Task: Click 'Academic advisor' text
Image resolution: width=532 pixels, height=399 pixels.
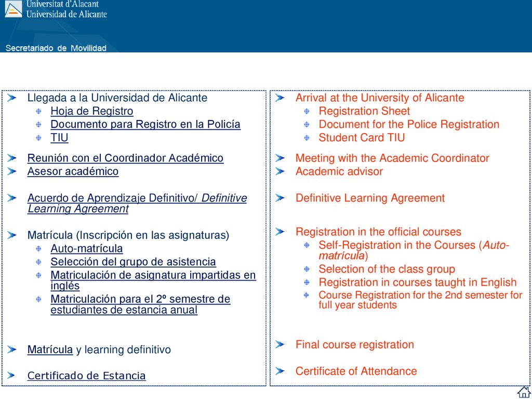Action: pos(339,171)
